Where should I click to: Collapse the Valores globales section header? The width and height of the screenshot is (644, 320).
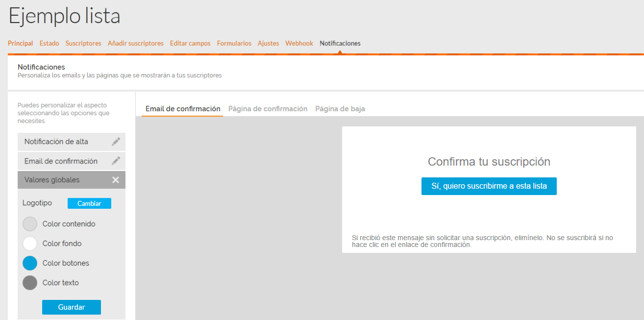[x=72, y=180]
